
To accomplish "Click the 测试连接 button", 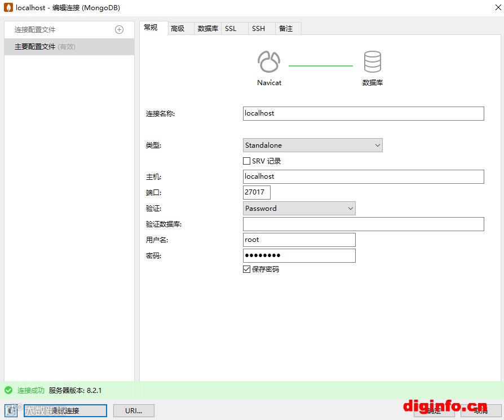I will (x=65, y=410).
